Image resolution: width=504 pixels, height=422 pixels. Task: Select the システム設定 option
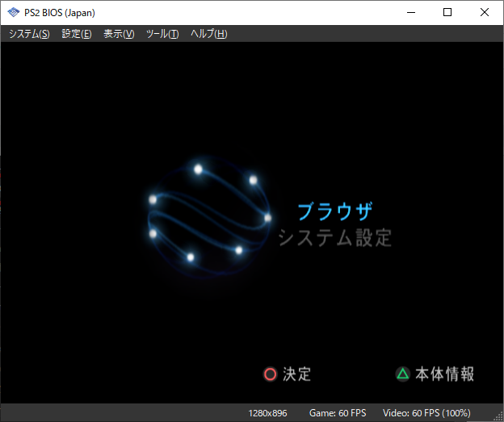point(335,238)
